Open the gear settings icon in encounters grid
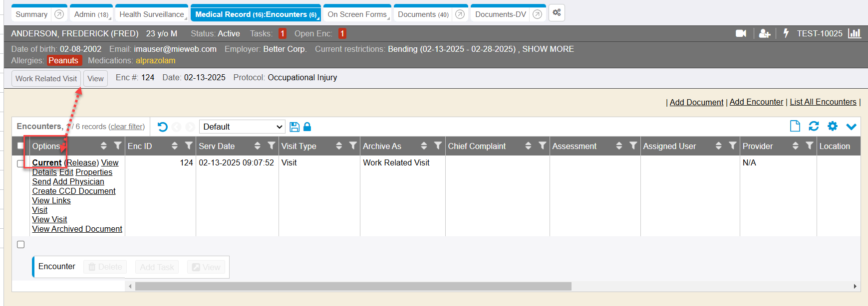868x306 pixels. click(x=832, y=127)
